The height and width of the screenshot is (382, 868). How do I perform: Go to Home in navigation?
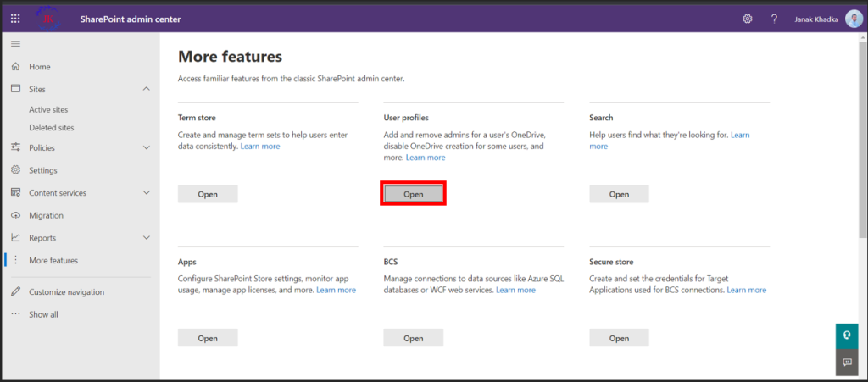[x=40, y=67]
